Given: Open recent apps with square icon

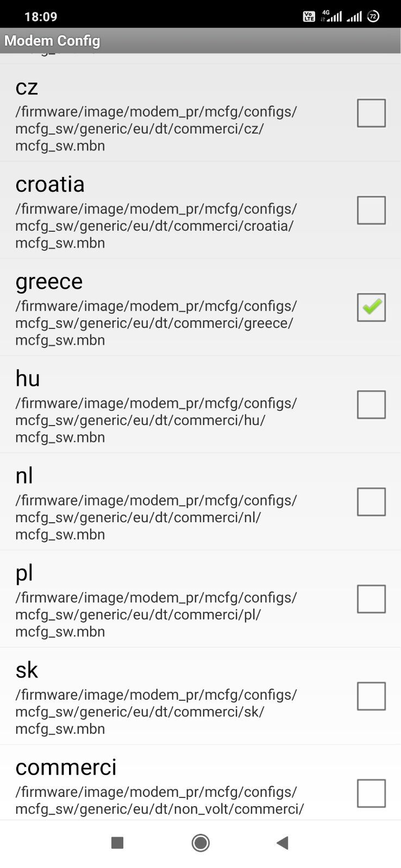Looking at the screenshot, I should click(x=117, y=842).
